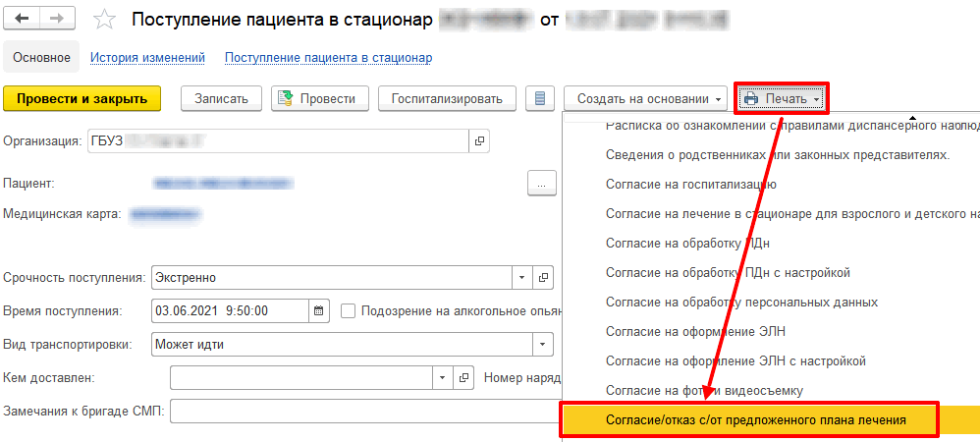This screenshot has height=442, width=980.
Task: Click the Госпитализировать button
Action: click(447, 98)
